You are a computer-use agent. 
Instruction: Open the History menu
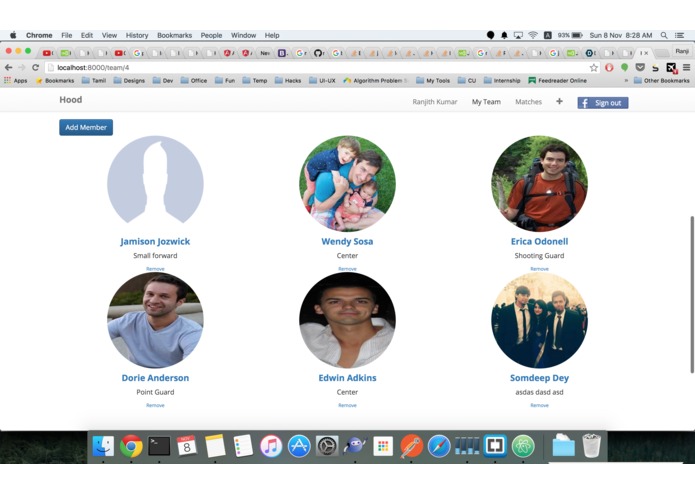[x=137, y=35]
